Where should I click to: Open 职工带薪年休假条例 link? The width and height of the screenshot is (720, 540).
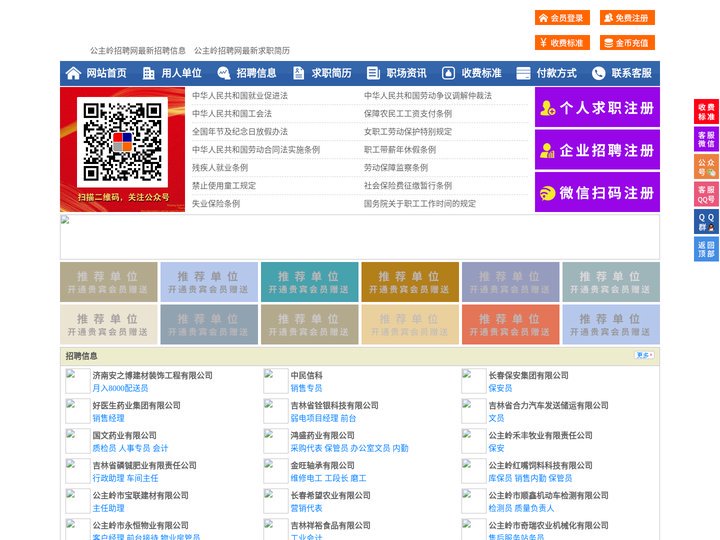pos(400,150)
